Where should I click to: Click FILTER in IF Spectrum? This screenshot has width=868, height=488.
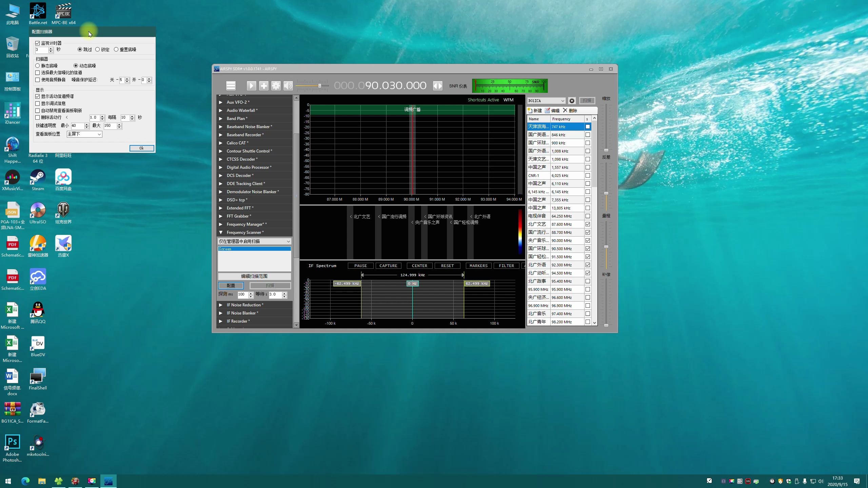[506, 266]
